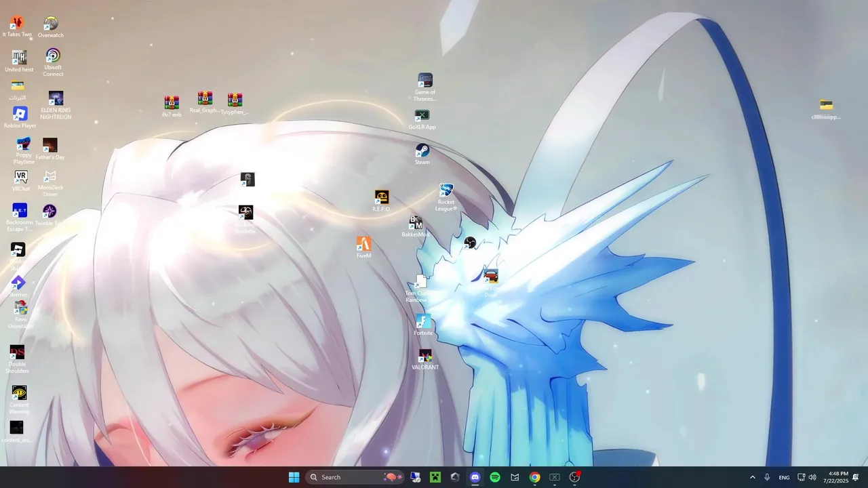This screenshot has height=488, width=868.
Task: Open the It Takes Two desktop shortcut
Action: click(17, 26)
